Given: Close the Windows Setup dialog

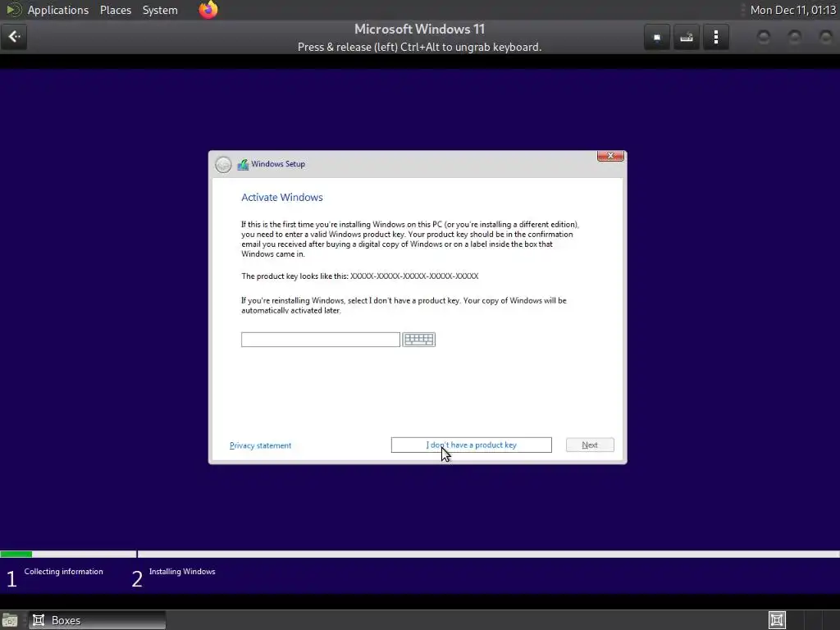Looking at the screenshot, I should click(610, 156).
